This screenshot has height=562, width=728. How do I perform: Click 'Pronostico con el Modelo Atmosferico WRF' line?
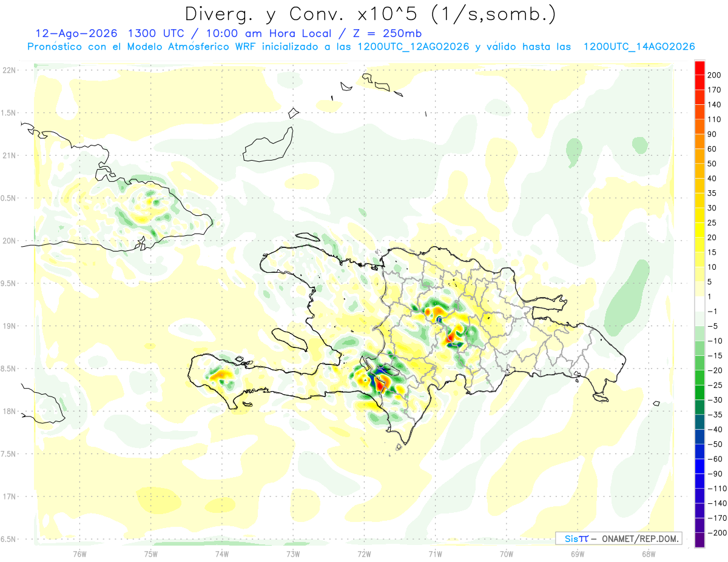click(360, 47)
